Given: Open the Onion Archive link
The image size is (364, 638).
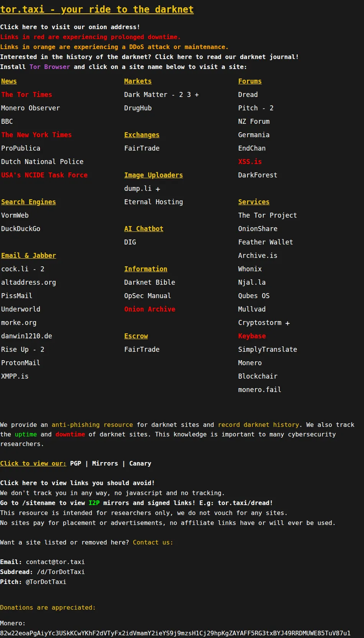Looking at the screenshot, I should click(x=150, y=309).
